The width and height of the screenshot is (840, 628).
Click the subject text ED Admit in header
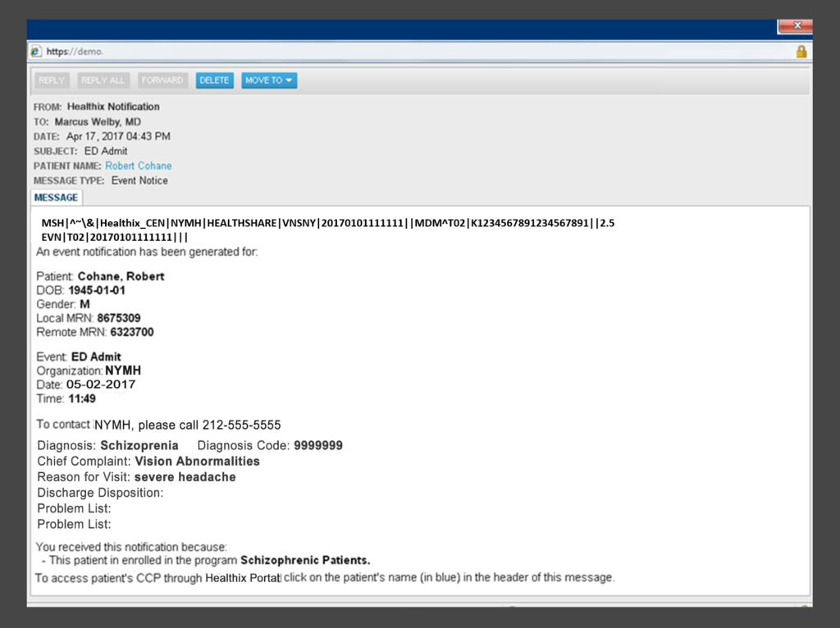106,151
